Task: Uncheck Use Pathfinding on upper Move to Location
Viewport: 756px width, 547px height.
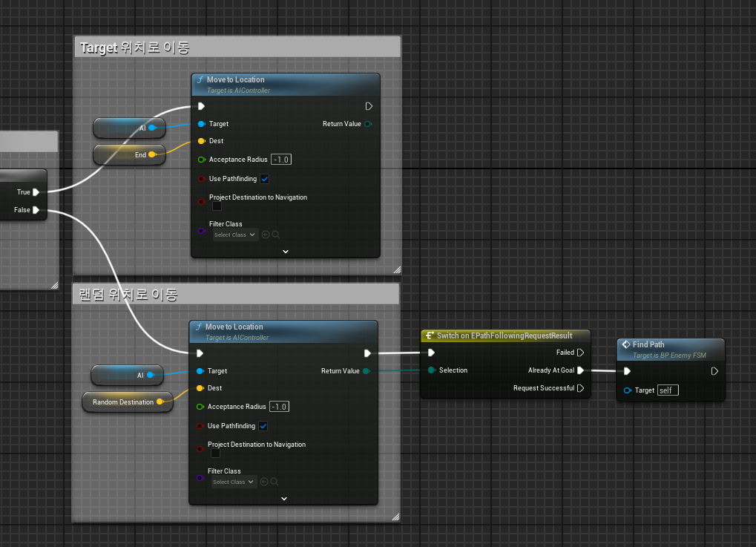Action: 265,179
